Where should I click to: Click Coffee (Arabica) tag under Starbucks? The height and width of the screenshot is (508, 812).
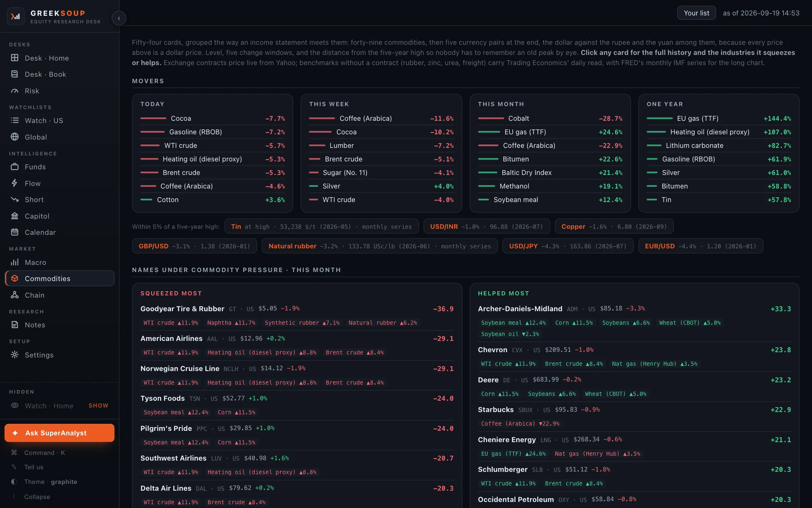[x=520, y=424]
